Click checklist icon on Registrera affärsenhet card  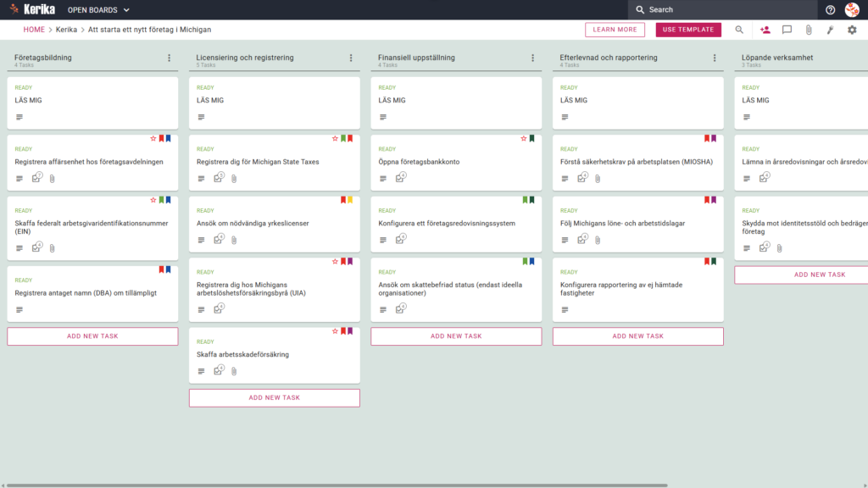[x=36, y=178]
